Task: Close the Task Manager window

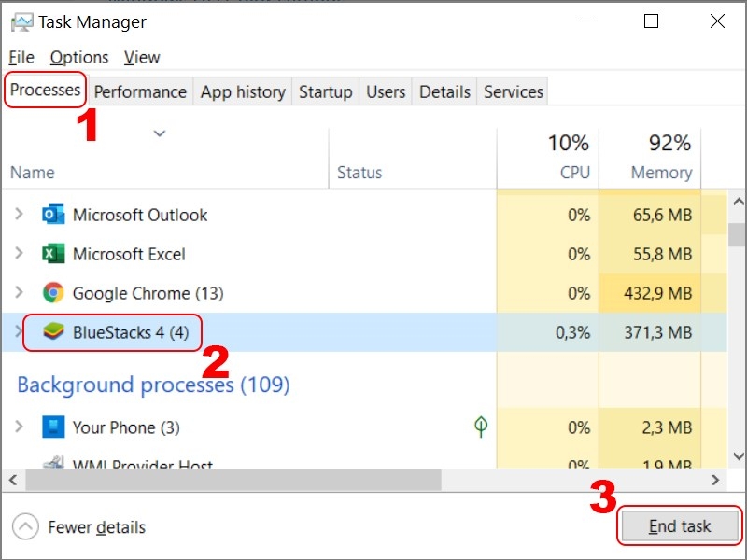Action: [717, 21]
